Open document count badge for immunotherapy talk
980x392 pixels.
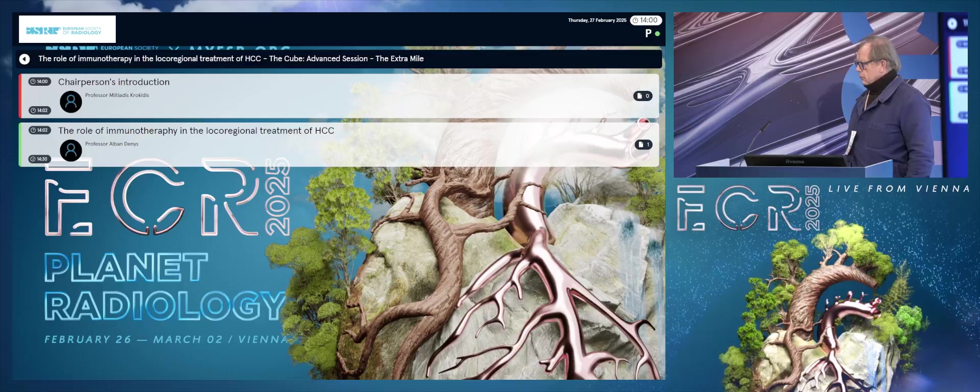pos(643,145)
